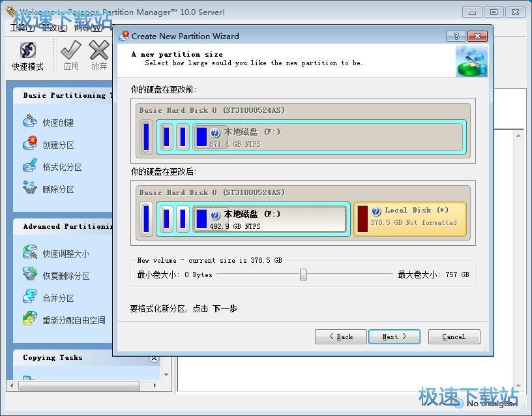Open the 更改(C) menu
Viewport: 532px width, 416px height.
[x=54, y=28]
